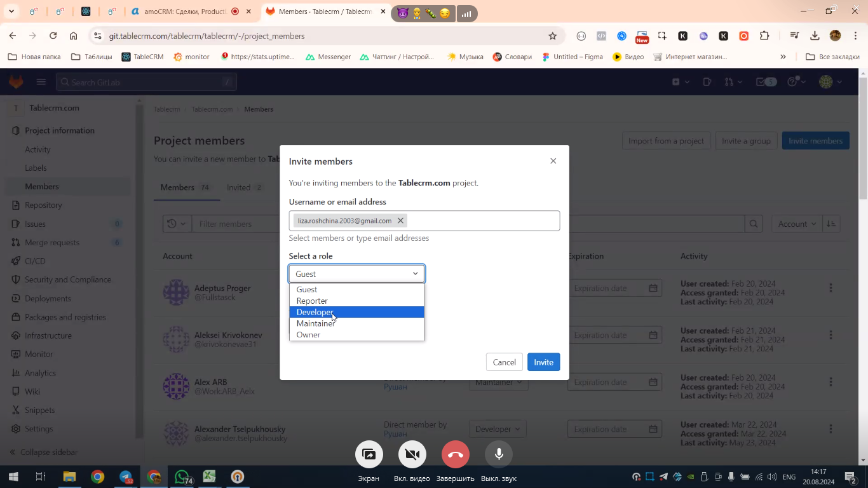The width and height of the screenshot is (868, 488).
Task: Select Maintainer role option
Action: (x=356, y=323)
